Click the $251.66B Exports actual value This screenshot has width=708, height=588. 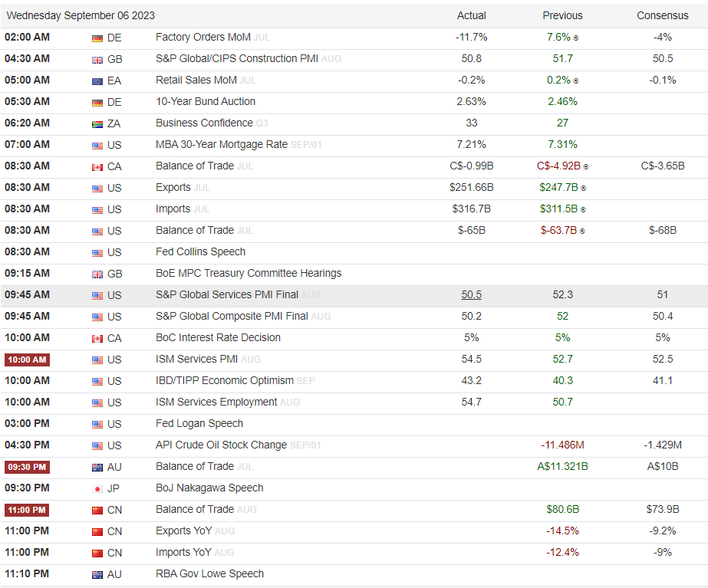pyautogui.click(x=472, y=187)
